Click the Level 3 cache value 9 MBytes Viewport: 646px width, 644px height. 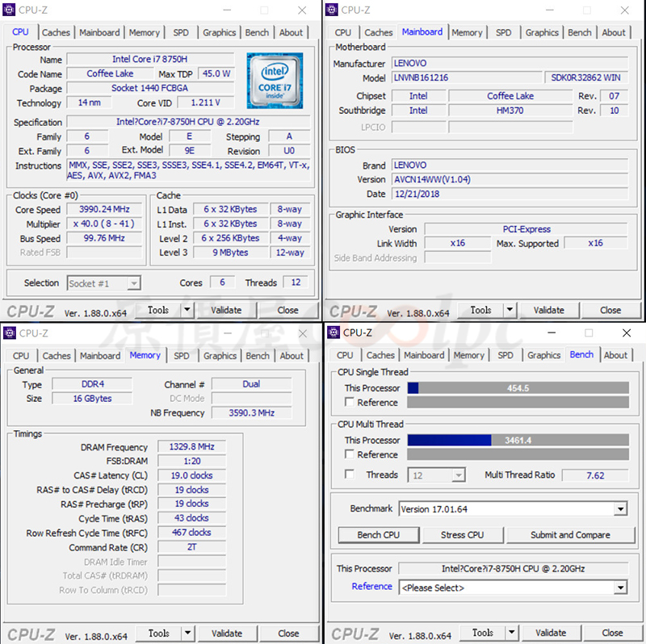[230, 253]
